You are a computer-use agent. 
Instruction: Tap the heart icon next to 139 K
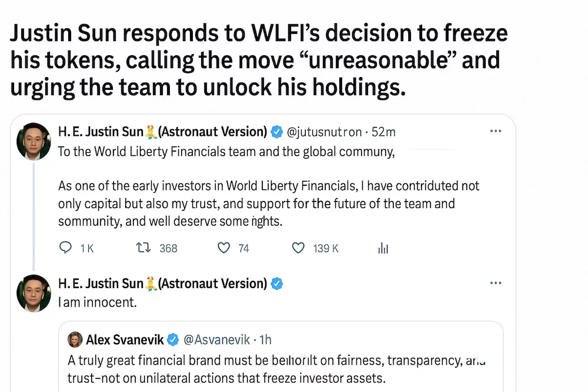[298, 248]
